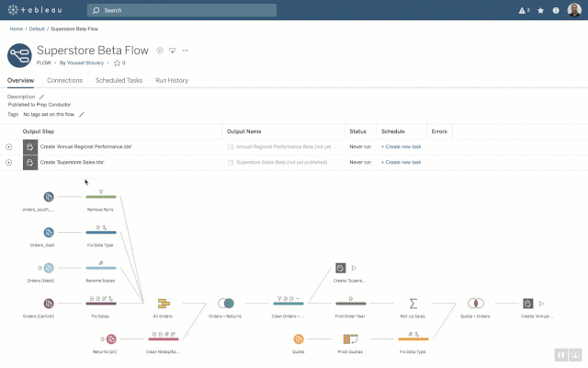Switch to Connections tab
Viewport: 588px width, 368px height.
point(64,80)
